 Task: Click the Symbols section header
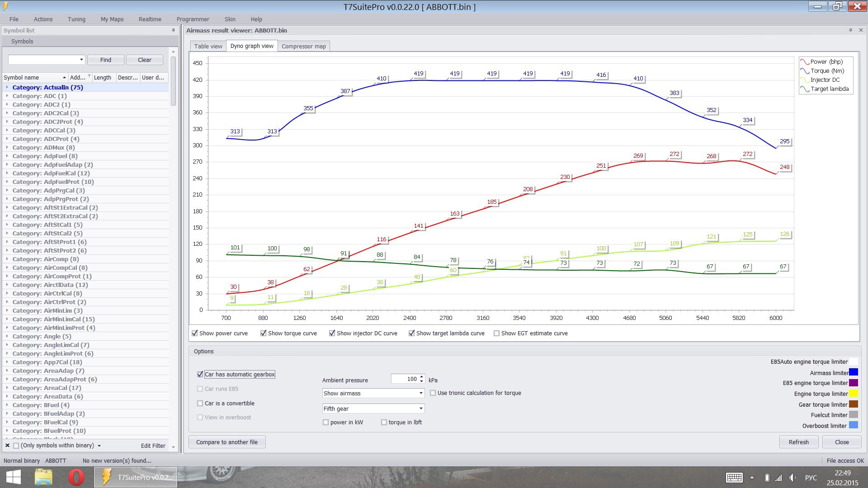coord(90,41)
